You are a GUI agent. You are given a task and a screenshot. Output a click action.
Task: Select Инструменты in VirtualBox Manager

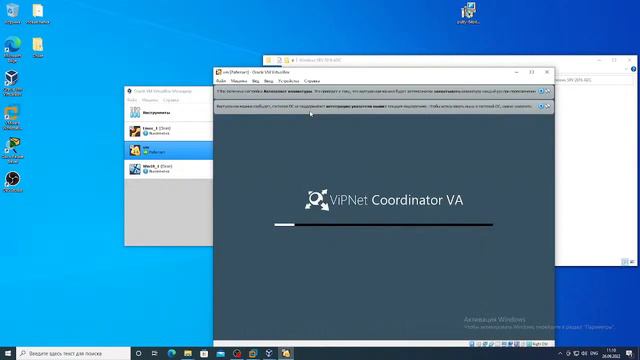tap(169, 112)
